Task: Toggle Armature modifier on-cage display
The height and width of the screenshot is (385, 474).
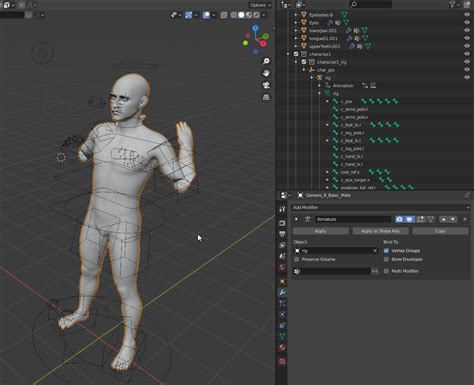Action: pos(431,219)
